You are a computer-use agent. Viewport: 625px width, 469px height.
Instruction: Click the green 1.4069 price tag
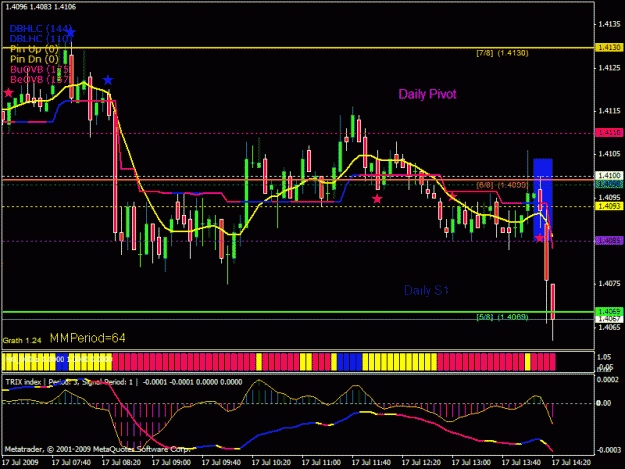pos(609,311)
